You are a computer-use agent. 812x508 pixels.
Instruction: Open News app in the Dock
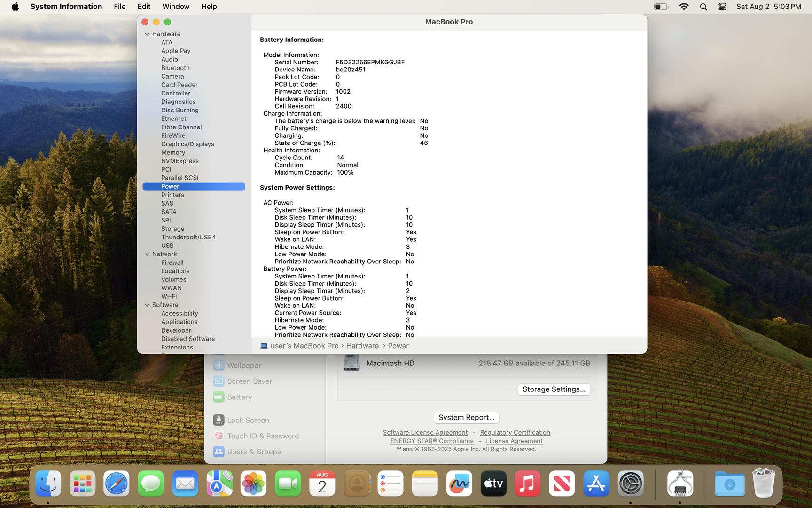pyautogui.click(x=562, y=484)
